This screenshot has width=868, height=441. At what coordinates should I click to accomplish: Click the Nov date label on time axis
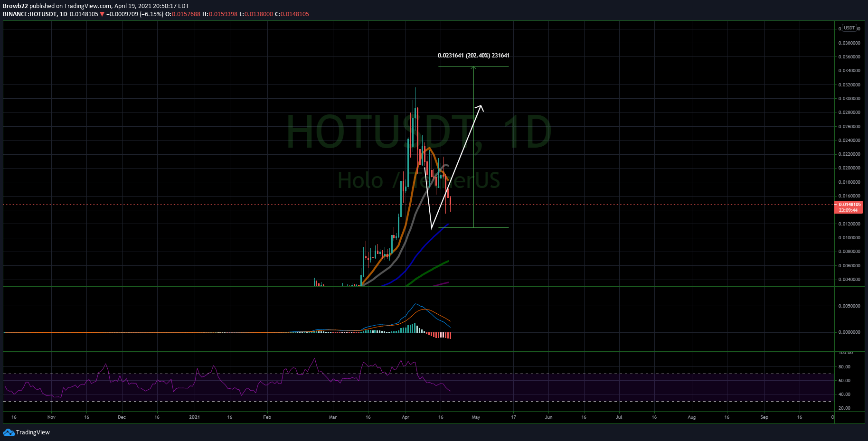[51, 417]
